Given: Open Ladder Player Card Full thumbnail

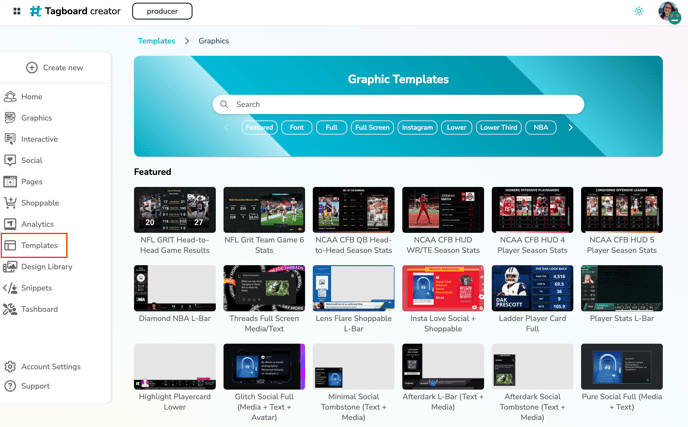Looking at the screenshot, I should (532, 288).
